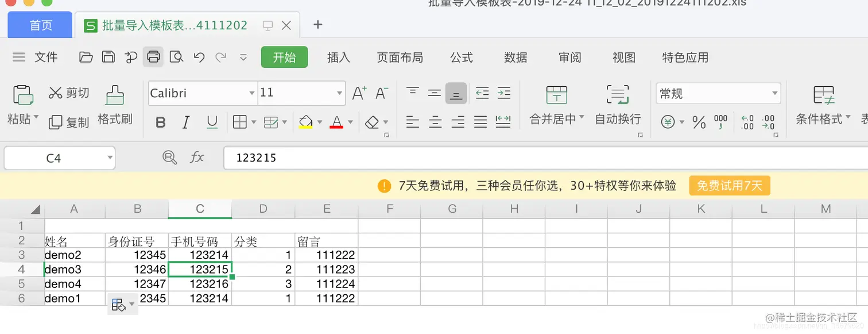Click the print icon in quick access toolbar
Screen dimensions: 868x334
click(153, 57)
